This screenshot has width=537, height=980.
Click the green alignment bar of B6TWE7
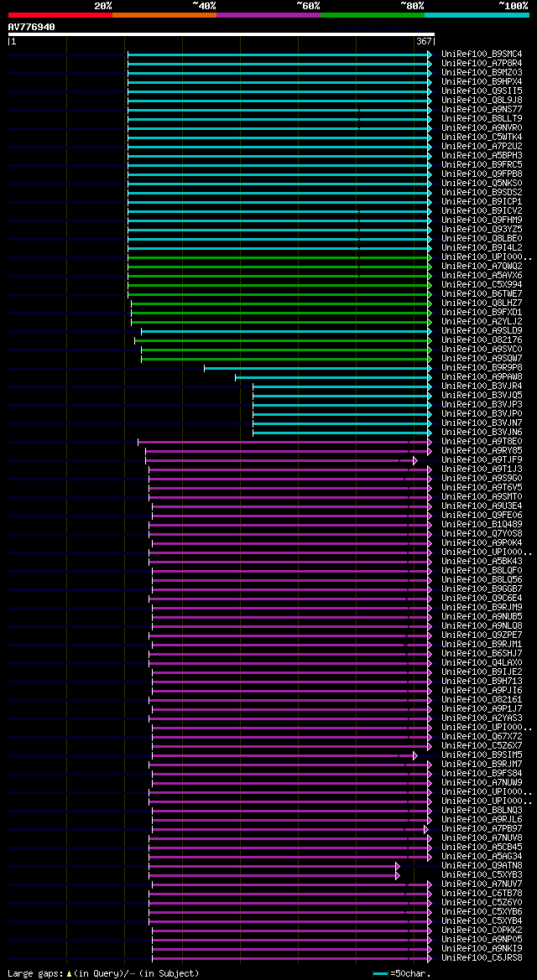pyautogui.click(x=279, y=293)
